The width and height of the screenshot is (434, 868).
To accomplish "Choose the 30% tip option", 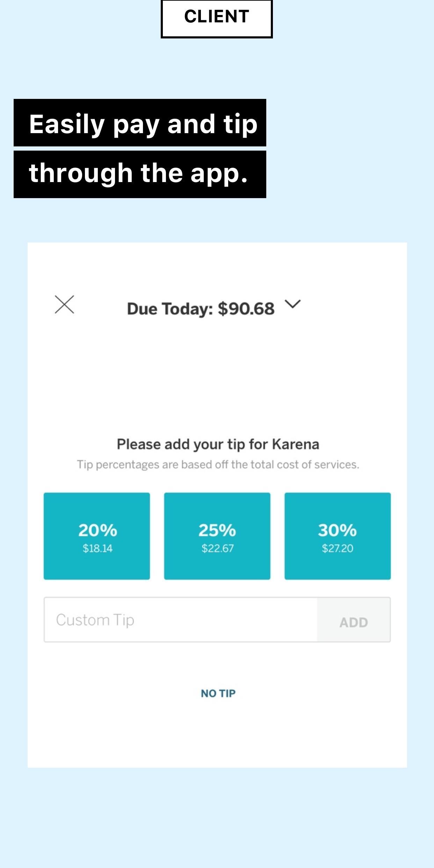I will click(338, 536).
